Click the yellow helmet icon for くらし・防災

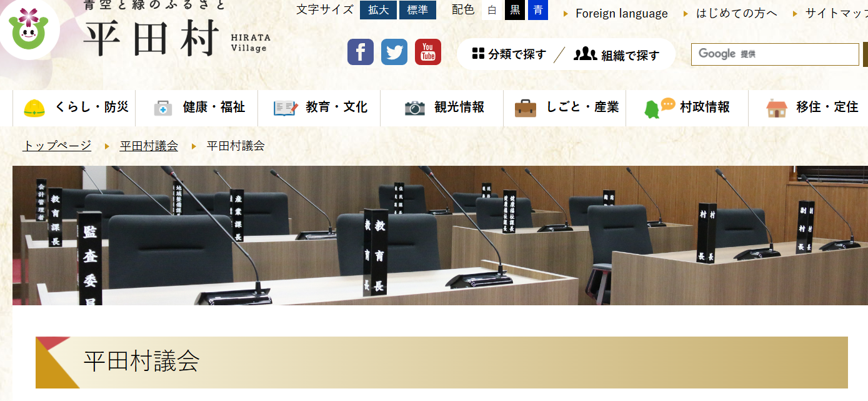pyautogui.click(x=34, y=108)
